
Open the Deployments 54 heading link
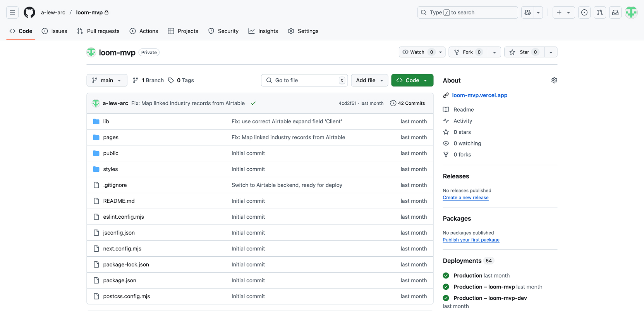[x=468, y=261]
